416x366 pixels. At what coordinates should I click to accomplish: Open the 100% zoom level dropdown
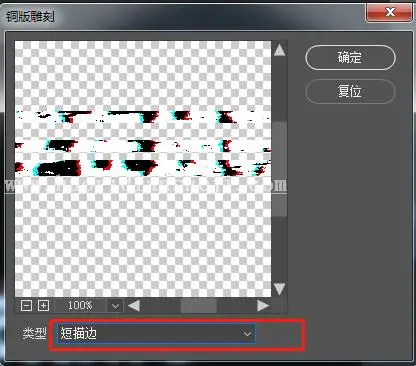coord(115,306)
